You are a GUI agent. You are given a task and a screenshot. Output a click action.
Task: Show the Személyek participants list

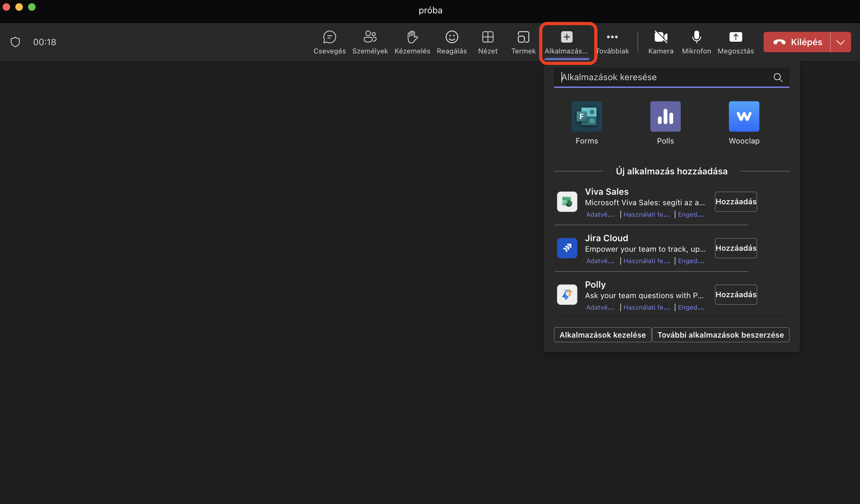(370, 42)
